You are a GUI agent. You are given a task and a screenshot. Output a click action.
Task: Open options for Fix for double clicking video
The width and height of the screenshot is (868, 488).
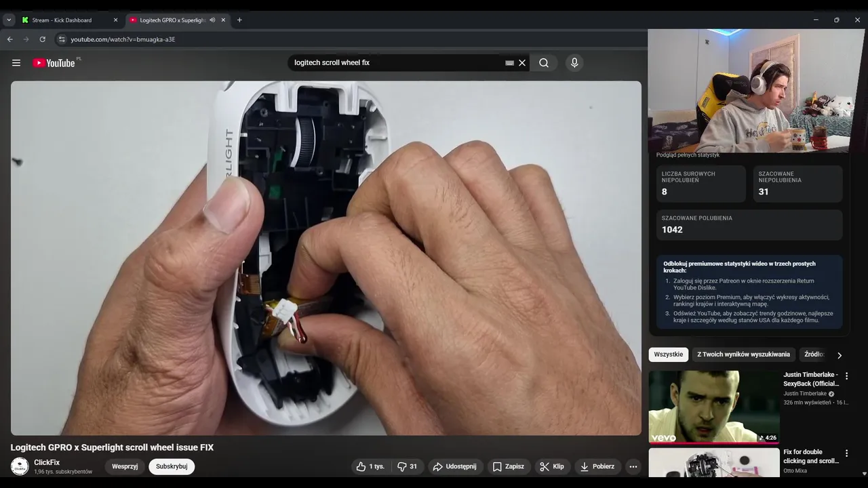coord(846,453)
